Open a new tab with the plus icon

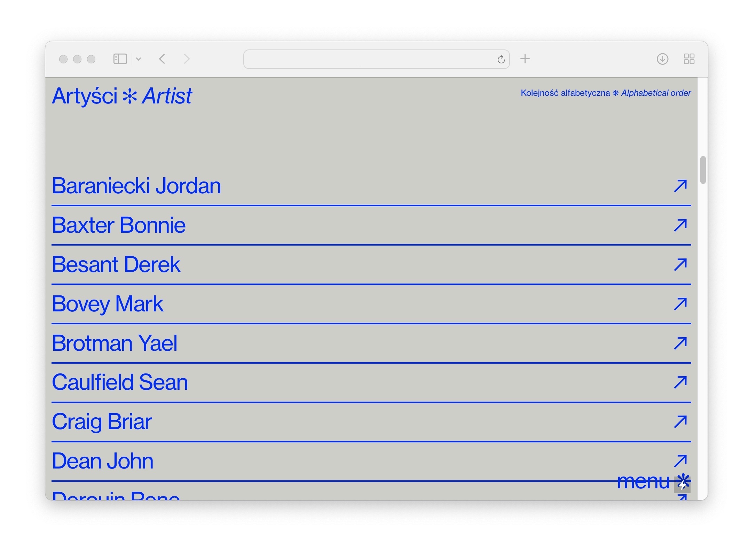pos(525,59)
